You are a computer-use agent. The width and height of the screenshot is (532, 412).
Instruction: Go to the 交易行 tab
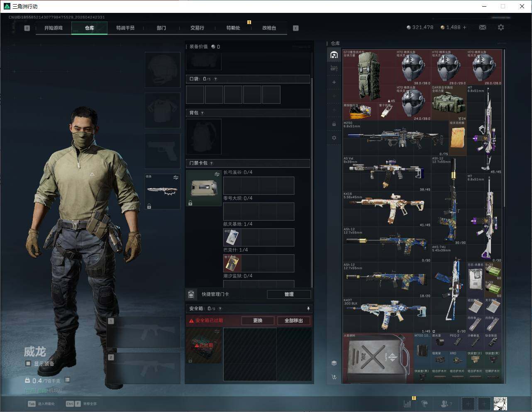[x=197, y=28]
